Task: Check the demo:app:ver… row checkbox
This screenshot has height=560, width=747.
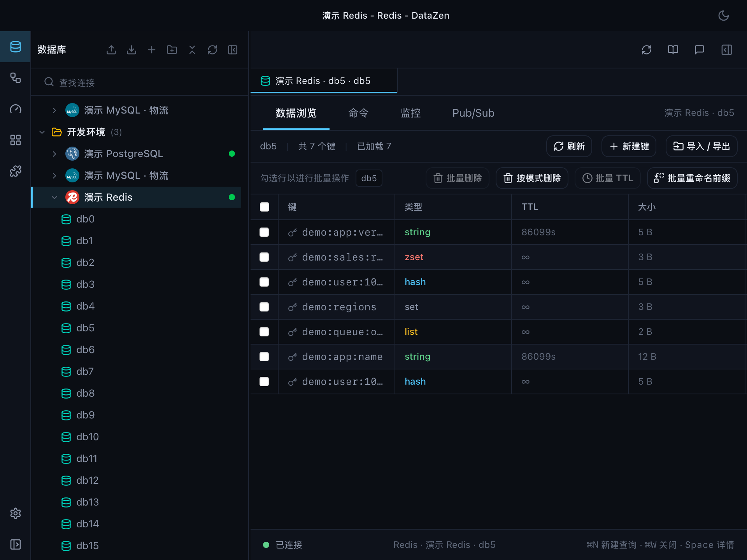Action: pyautogui.click(x=264, y=232)
